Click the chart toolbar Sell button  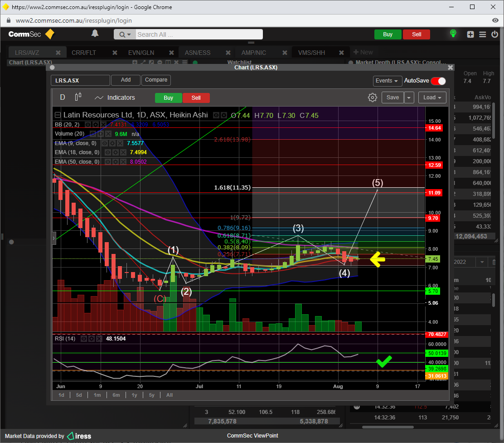pyautogui.click(x=196, y=98)
